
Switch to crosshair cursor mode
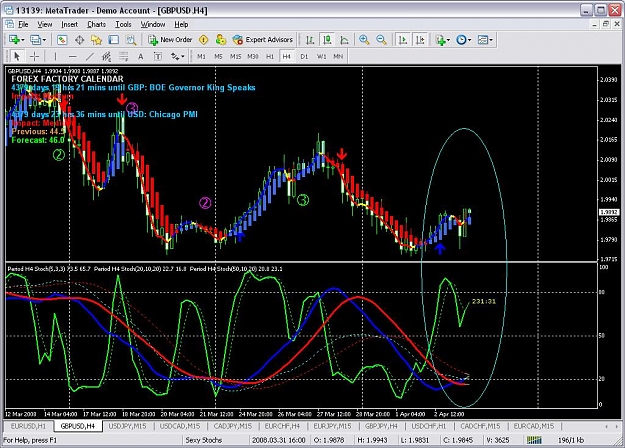tap(34, 57)
